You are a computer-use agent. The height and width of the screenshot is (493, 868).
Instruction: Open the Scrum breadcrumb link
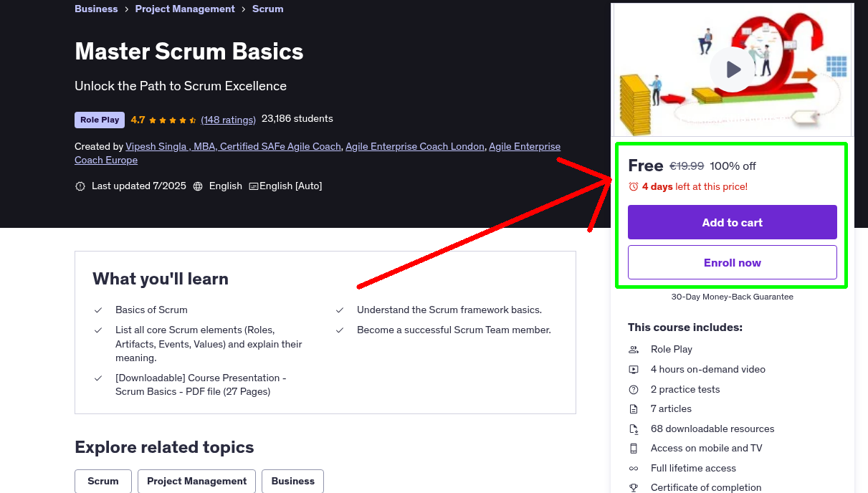[x=268, y=9]
